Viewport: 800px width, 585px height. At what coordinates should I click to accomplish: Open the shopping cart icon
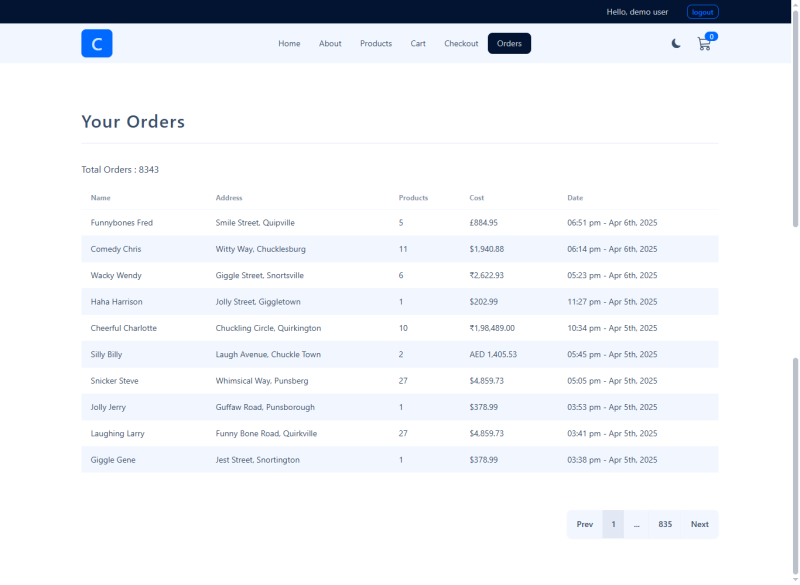point(704,44)
